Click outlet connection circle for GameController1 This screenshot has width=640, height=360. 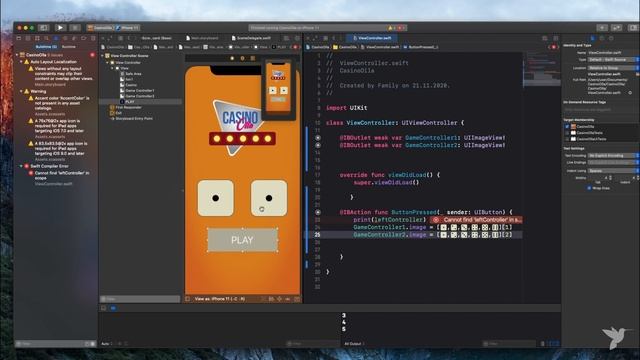(x=318, y=138)
